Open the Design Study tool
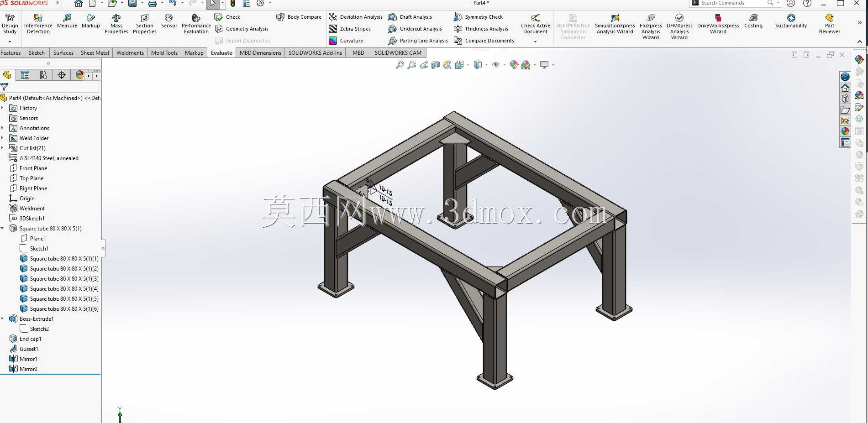This screenshot has width=868, height=423. [10, 24]
